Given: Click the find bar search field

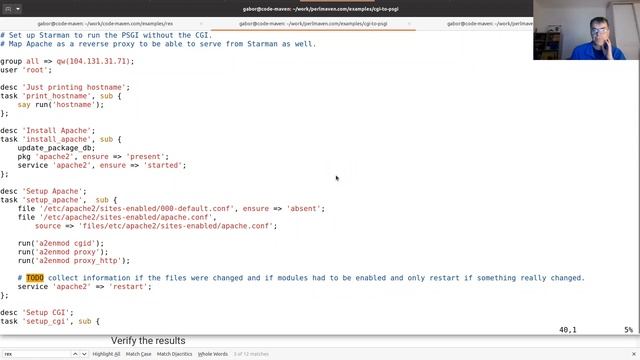Looking at the screenshot, I should click(x=37, y=354).
